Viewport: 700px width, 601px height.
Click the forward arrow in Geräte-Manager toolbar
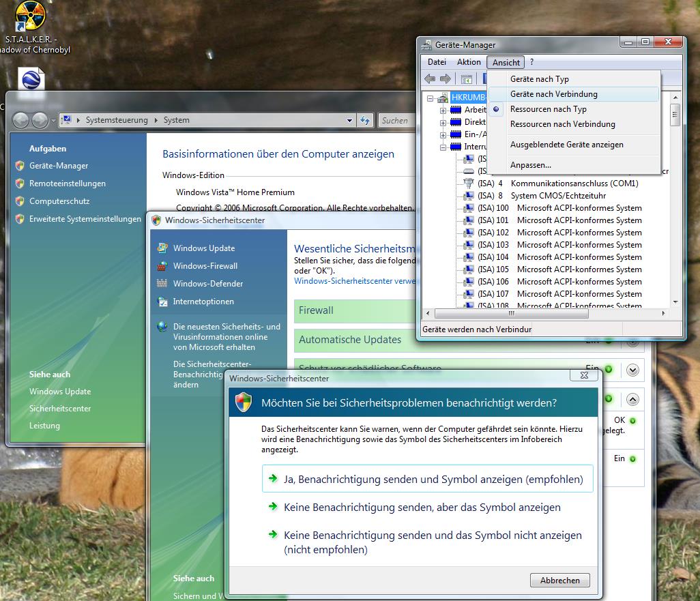pos(445,79)
